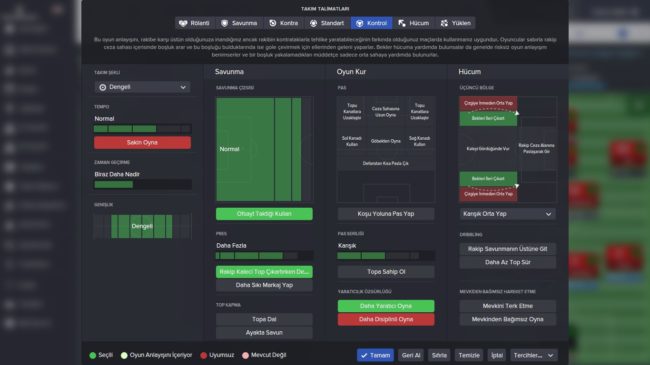Enable Sağ Kanadı Kullan passing option

pyautogui.click(x=420, y=141)
